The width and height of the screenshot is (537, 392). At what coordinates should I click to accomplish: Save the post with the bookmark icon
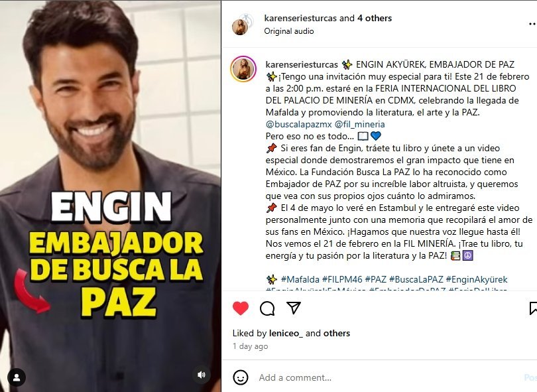tap(533, 308)
